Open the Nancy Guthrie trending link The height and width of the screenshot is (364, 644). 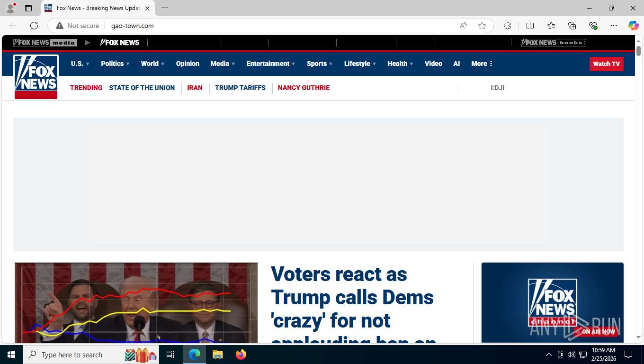coord(304,88)
